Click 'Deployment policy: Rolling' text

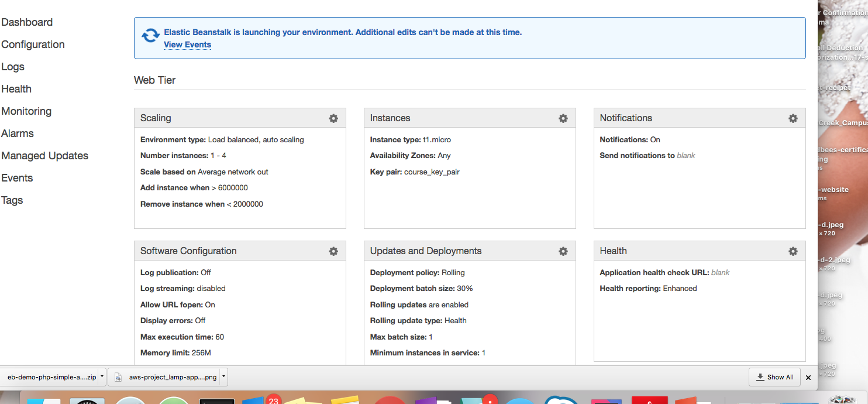click(x=418, y=273)
